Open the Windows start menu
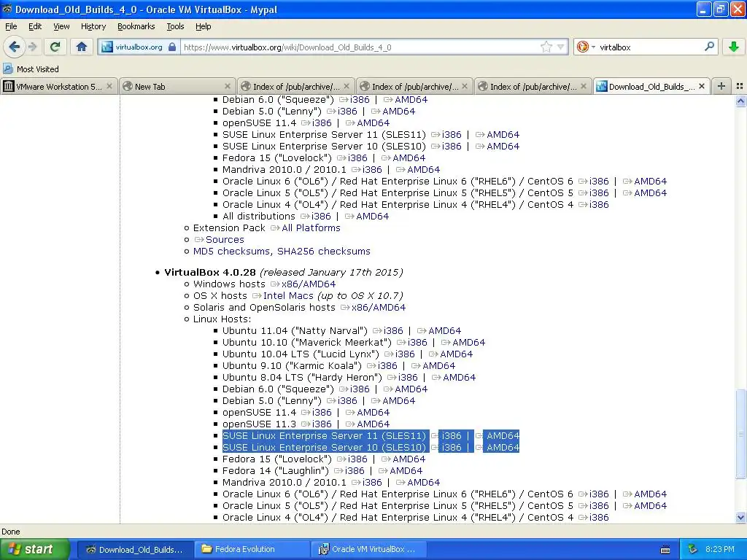 coord(35,549)
